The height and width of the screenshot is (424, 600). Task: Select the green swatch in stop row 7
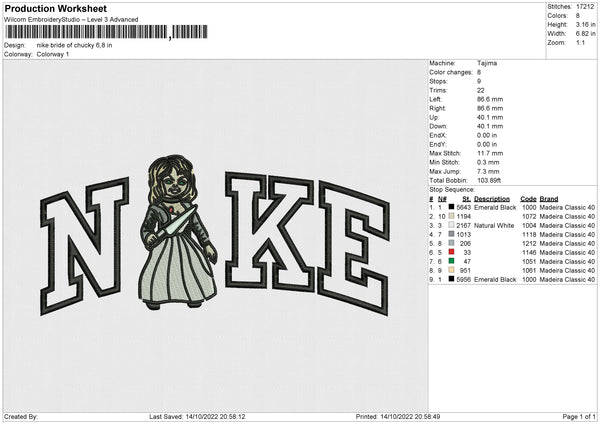click(452, 261)
